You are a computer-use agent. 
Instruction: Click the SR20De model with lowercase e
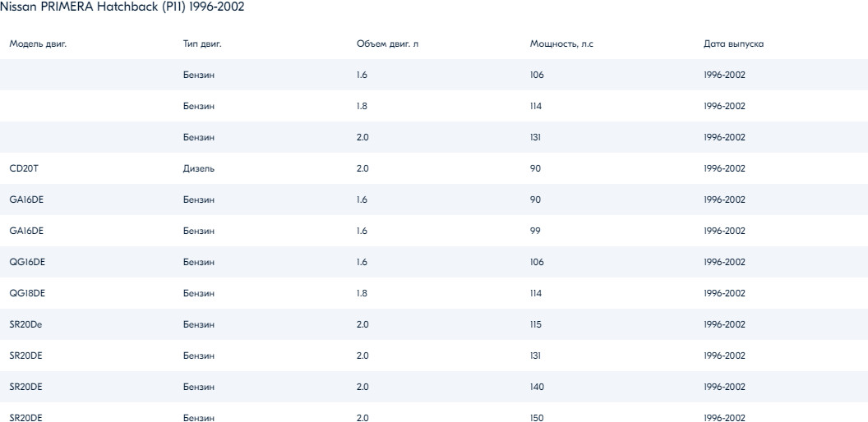click(x=25, y=324)
